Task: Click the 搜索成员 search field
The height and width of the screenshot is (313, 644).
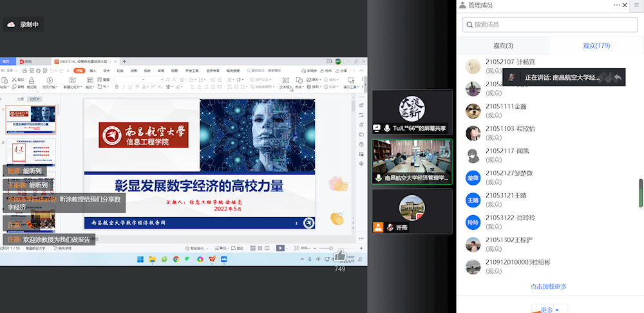Action: pyautogui.click(x=550, y=24)
